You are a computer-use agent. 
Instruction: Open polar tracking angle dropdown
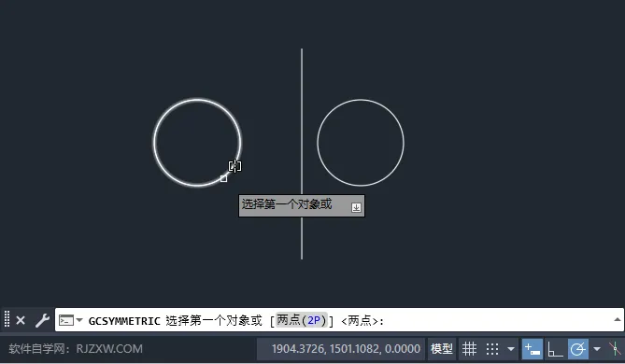point(597,349)
